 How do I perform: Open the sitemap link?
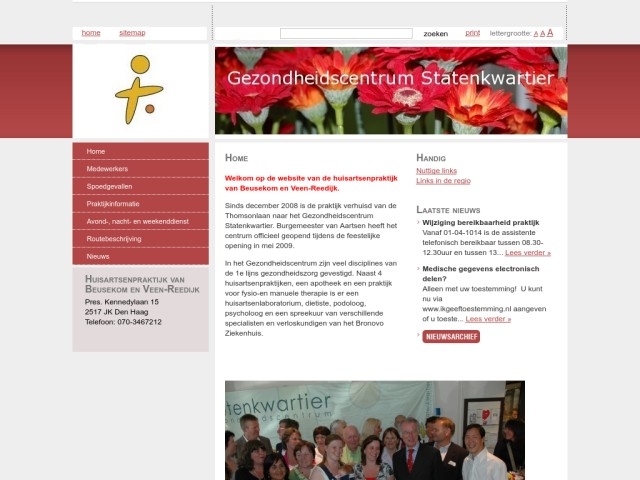click(132, 33)
